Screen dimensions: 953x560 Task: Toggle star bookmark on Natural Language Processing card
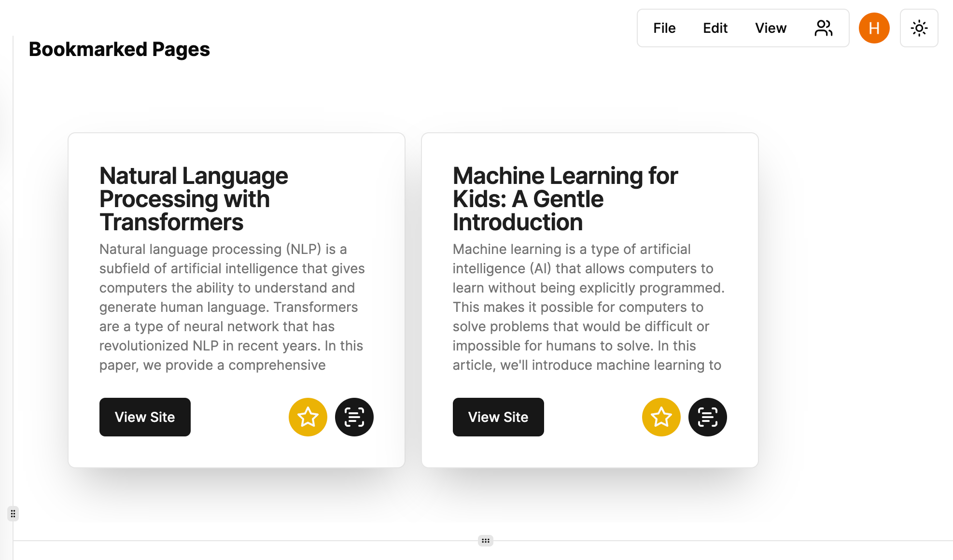[x=308, y=417]
